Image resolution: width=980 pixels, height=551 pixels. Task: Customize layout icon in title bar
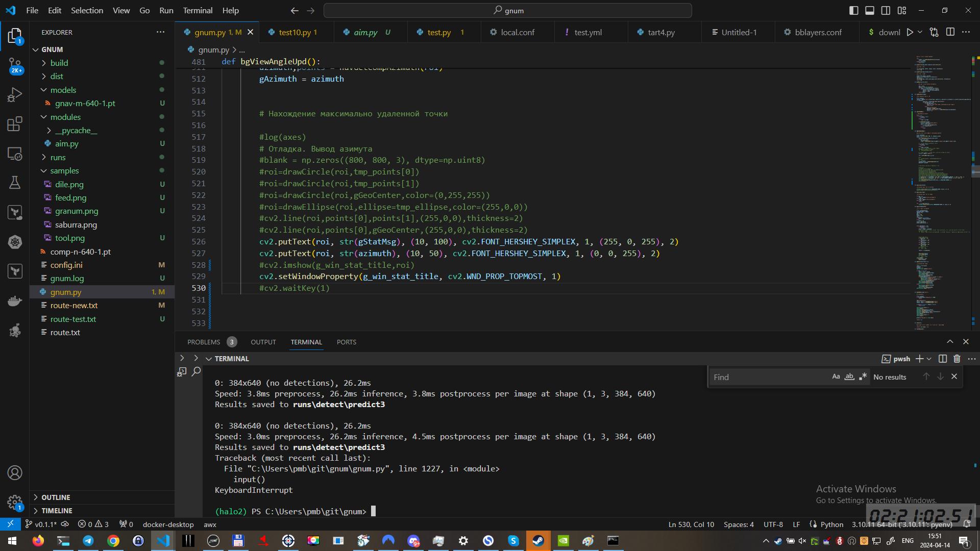(x=902, y=10)
